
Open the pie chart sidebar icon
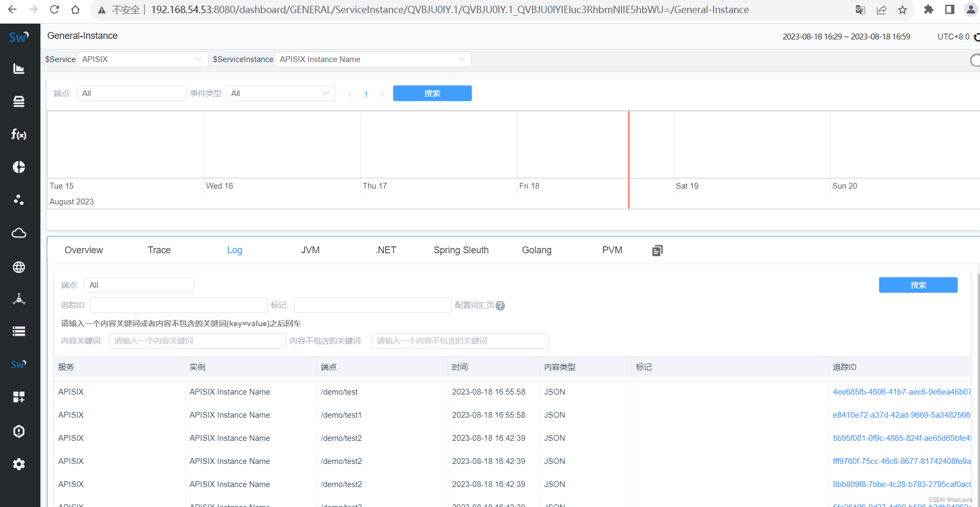[19, 167]
